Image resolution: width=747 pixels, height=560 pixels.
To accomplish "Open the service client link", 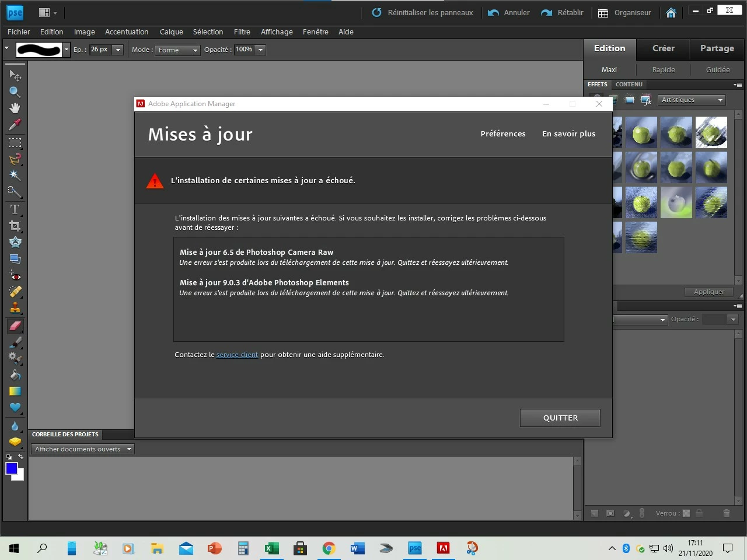I will [237, 355].
